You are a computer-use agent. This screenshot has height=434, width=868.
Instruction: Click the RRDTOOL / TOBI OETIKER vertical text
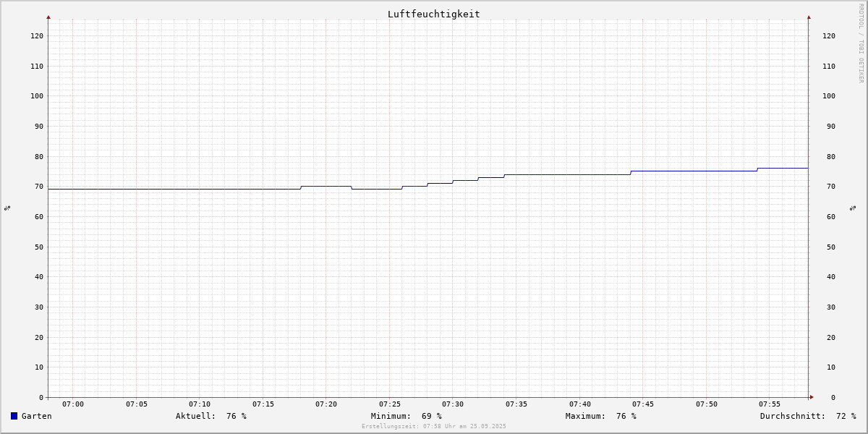point(861,43)
